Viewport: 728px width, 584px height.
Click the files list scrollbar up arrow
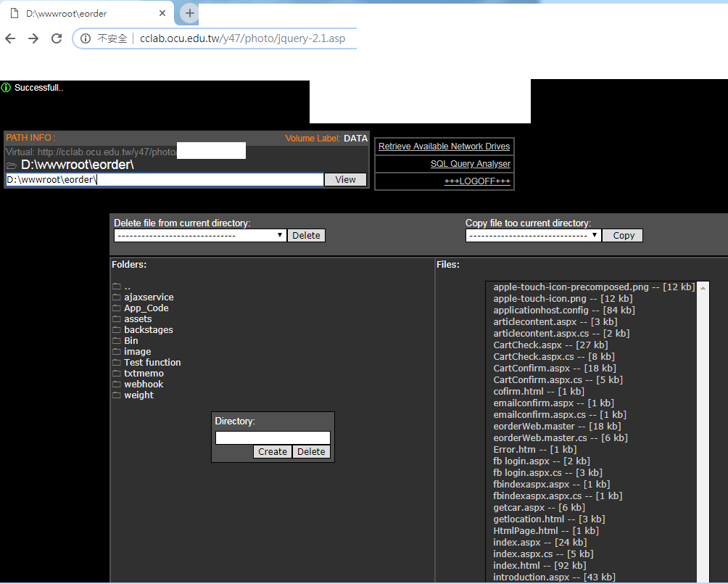(703, 288)
